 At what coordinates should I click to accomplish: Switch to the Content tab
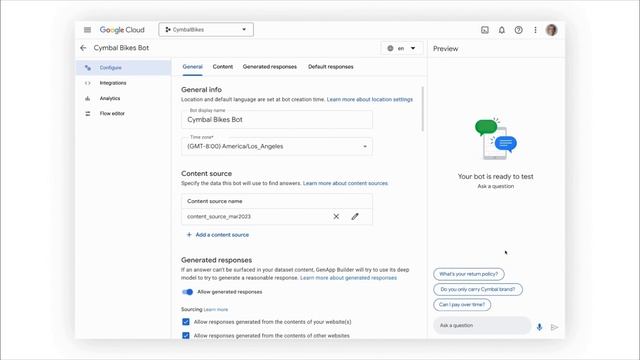[x=222, y=67]
